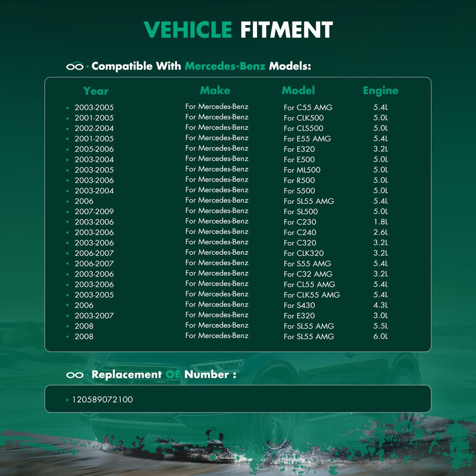Select For SL55 AMG in the 6.0L row
Image resolution: width=476 pixels, height=476 pixels.
pos(309,336)
